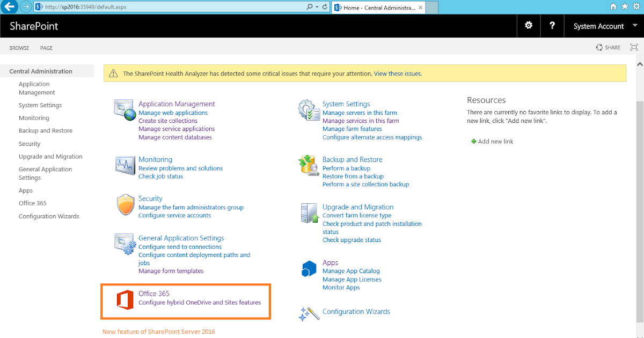Open Perform a site collection backup
Viewport: 644px width, 338px height.
[365, 184]
